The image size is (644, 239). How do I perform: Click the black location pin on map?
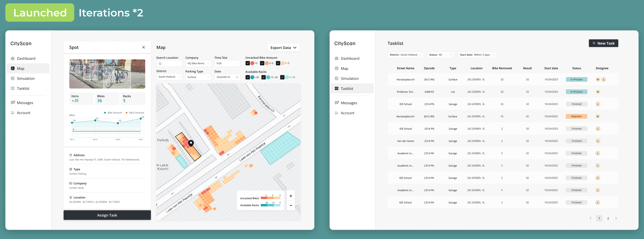point(191,143)
